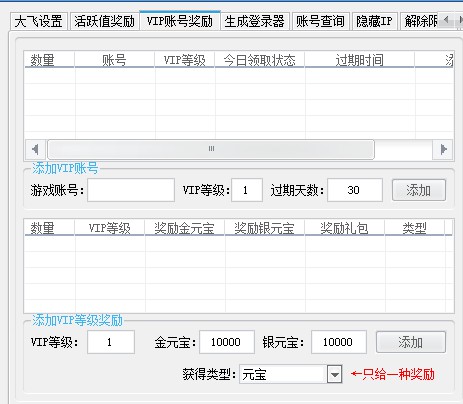463x404 pixels.
Task: Open the 获得类型 dropdown arrow
Action: click(x=335, y=375)
